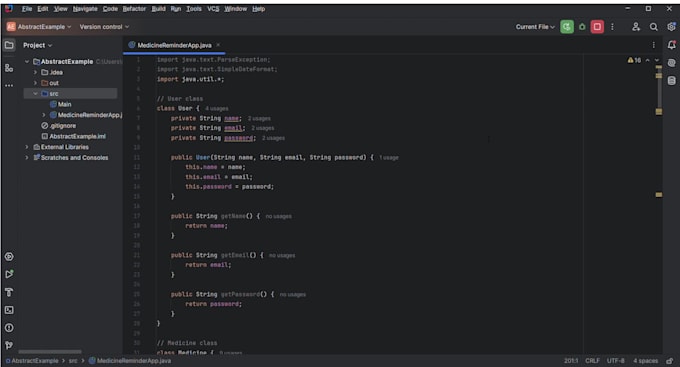Open the Help menu
Viewport: 680px width, 367px height.
coord(258,9)
